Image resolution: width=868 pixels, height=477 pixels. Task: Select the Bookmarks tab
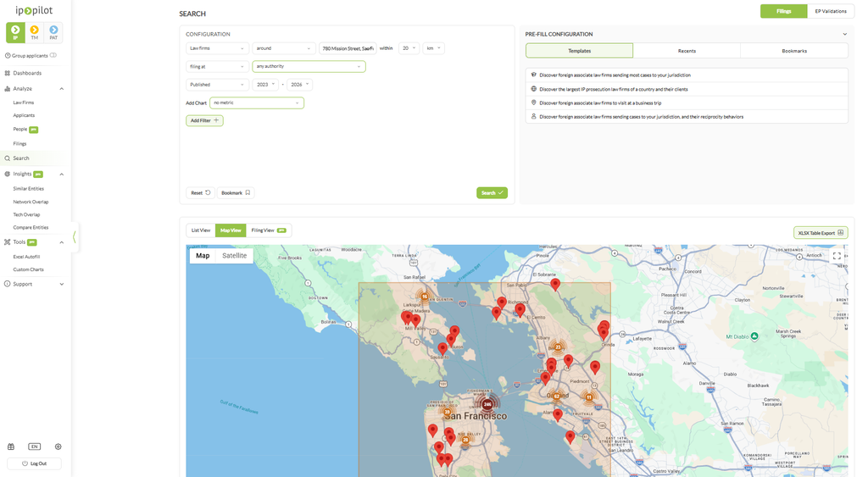click(794, 51)
